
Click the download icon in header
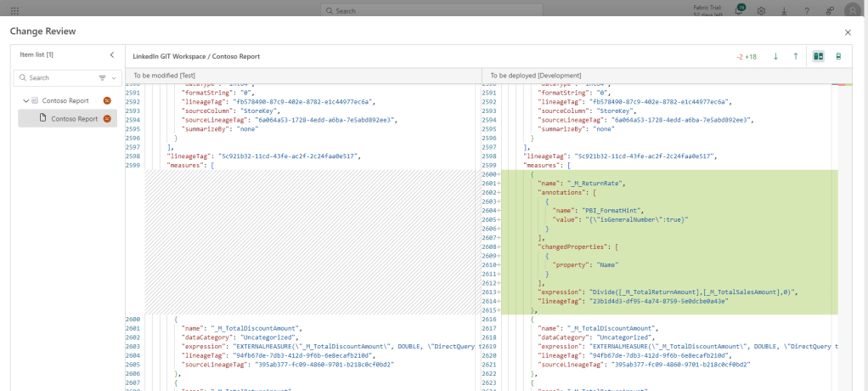pyautogui.click(x=784, y=10)
